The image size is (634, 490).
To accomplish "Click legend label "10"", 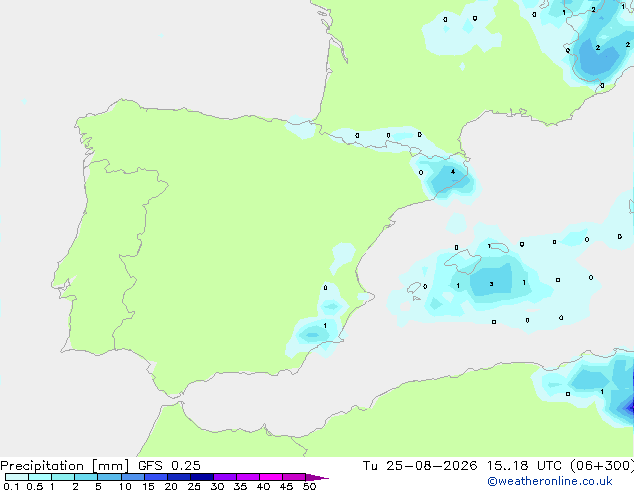I will (125, 486).
